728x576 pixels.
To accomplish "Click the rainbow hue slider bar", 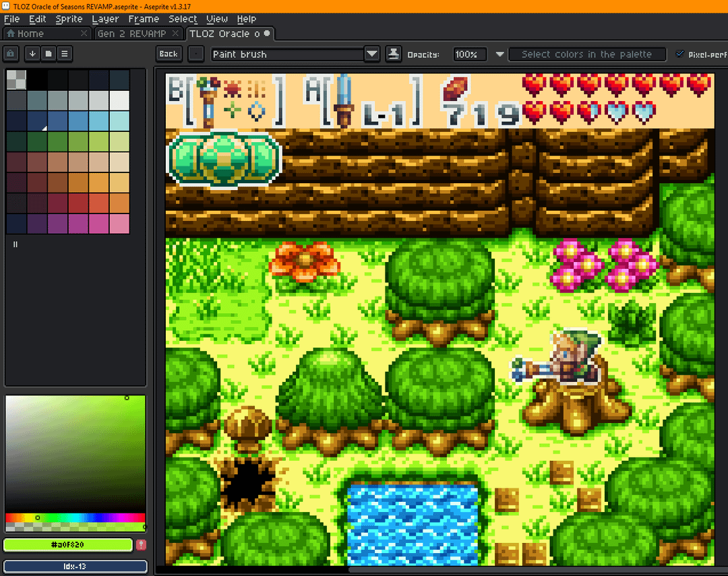I will point(75,517).
